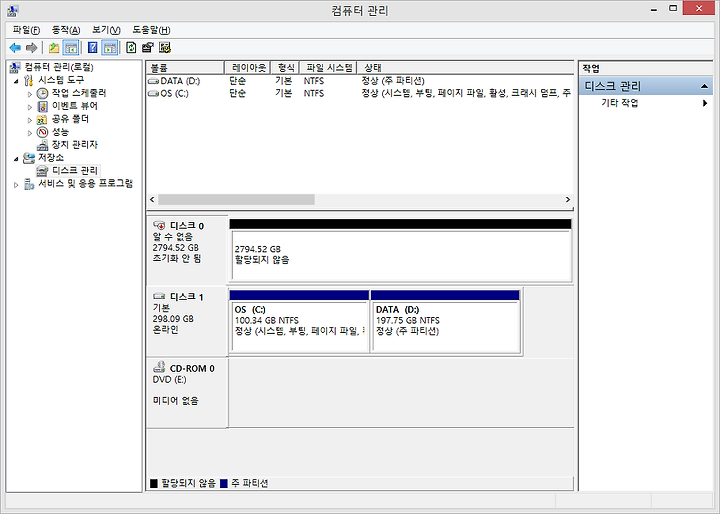Expand the 작업 스케줄러 node arrow
Image resolution: width=720 pixels, height=514 pixels.
30,94
